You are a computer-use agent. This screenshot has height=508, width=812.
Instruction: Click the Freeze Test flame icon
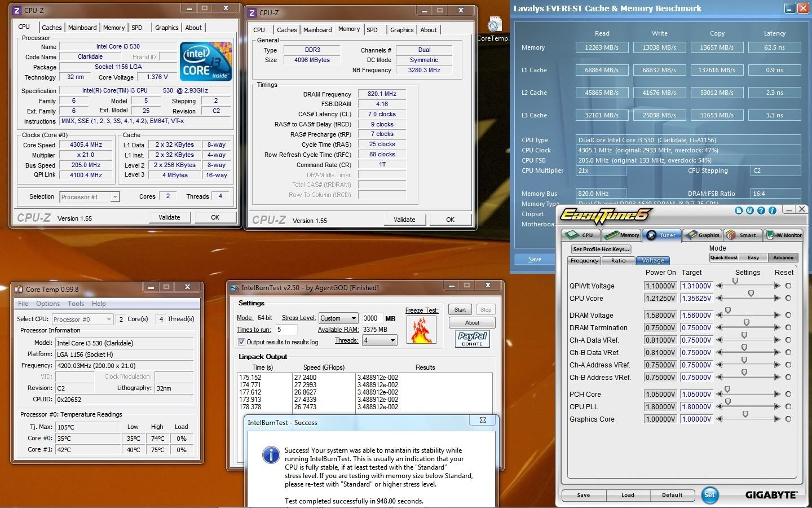(421, 330)
